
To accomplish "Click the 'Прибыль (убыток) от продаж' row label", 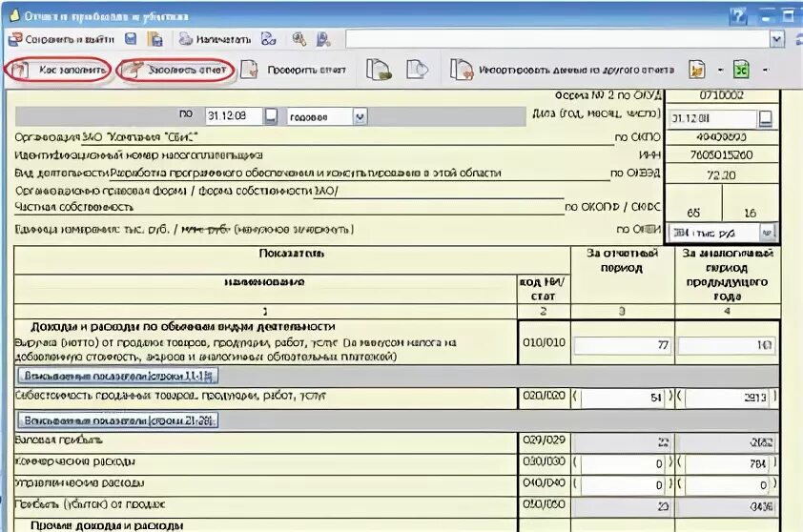I will coord(90,504).
